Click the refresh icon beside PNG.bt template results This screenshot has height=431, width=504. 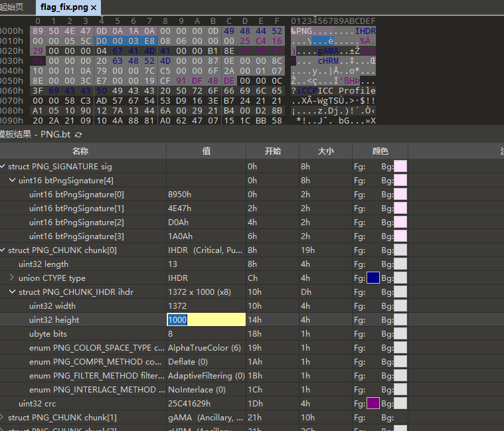point(78,135)
